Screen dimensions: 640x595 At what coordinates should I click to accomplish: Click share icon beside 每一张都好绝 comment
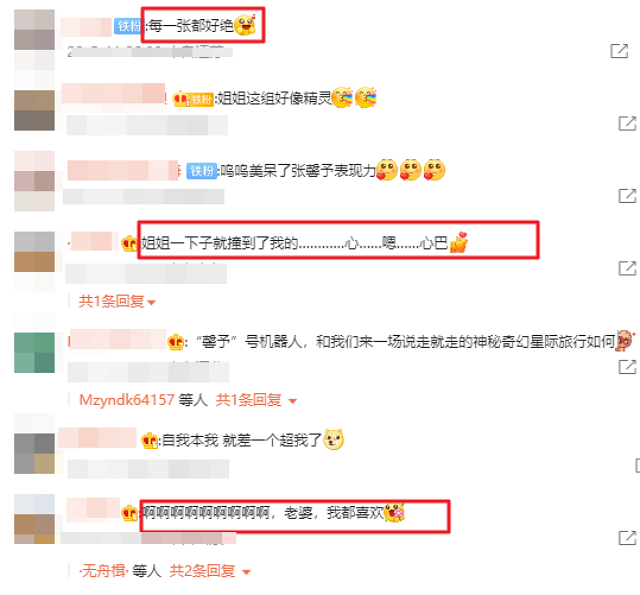coord(619,51)
